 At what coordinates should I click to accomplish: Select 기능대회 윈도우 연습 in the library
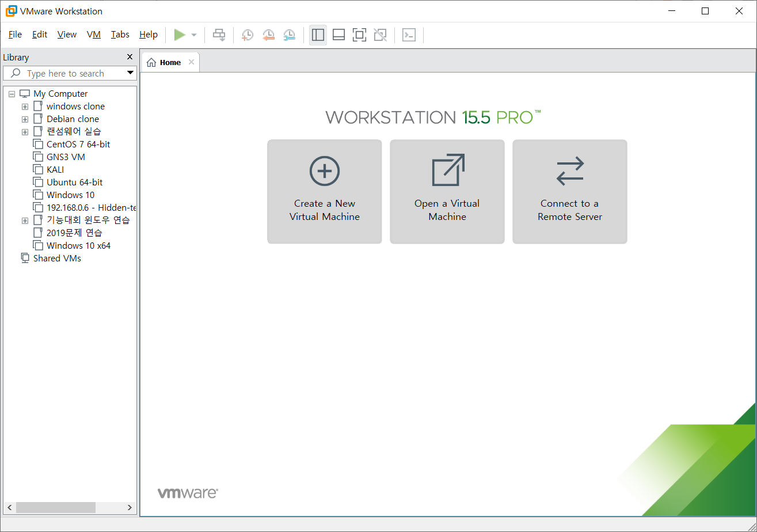pos(88,221)
